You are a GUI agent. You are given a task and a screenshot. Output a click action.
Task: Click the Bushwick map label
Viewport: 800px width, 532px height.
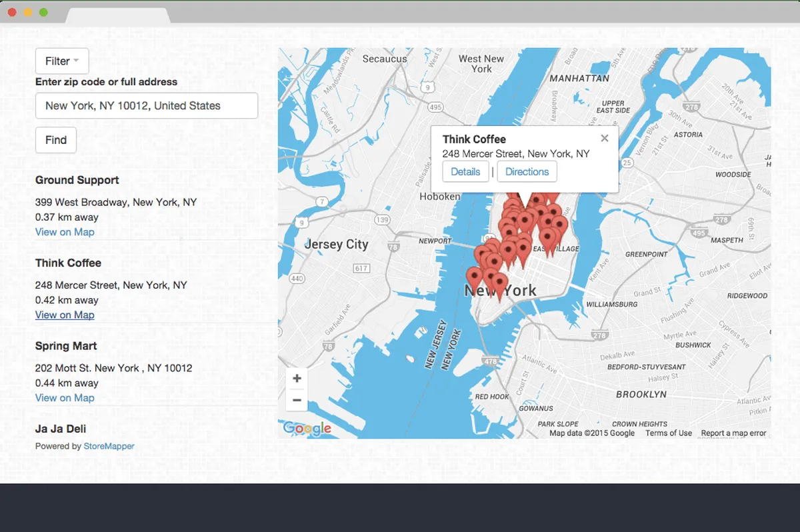693,345
